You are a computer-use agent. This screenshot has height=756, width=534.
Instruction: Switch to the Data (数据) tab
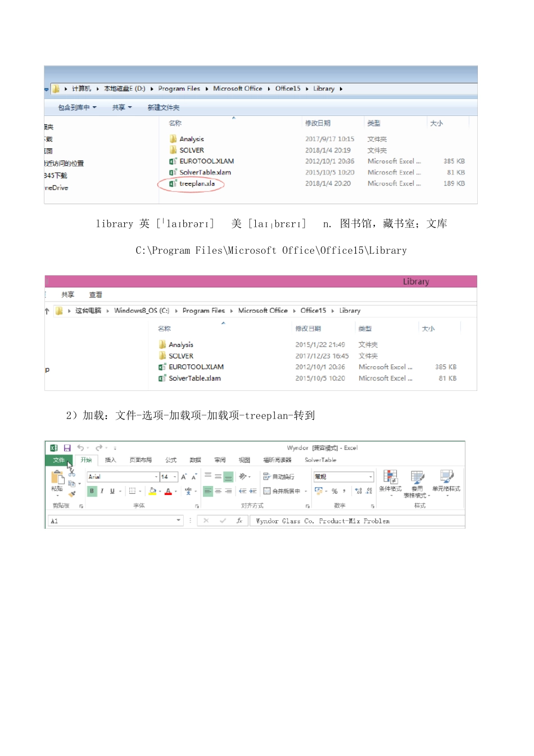click(x=195, y=460)
